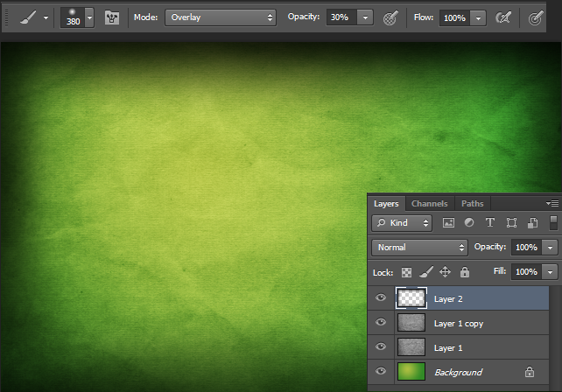Filter for smart objects icon
The height and width of the screenshot is (392, 562).
[x=532, y=223]
